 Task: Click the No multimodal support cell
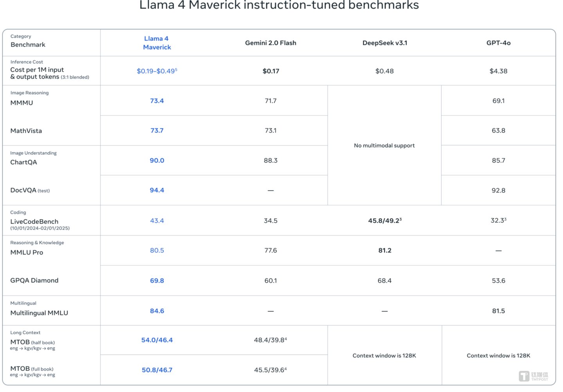click(384, 145)
